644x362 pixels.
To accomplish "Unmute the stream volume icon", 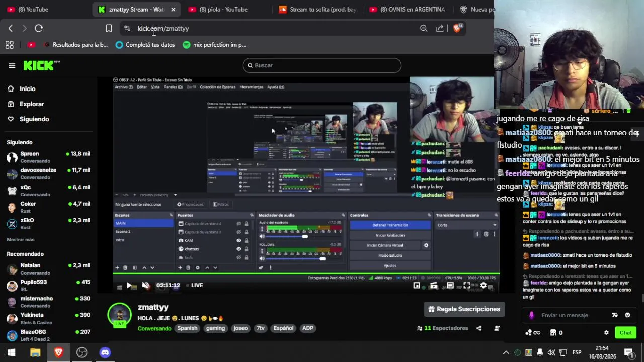I will 146,285.
